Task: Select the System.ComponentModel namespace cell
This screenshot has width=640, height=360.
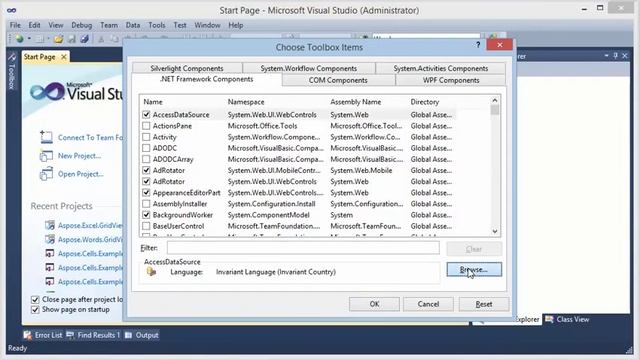Action: pos(269,215)
